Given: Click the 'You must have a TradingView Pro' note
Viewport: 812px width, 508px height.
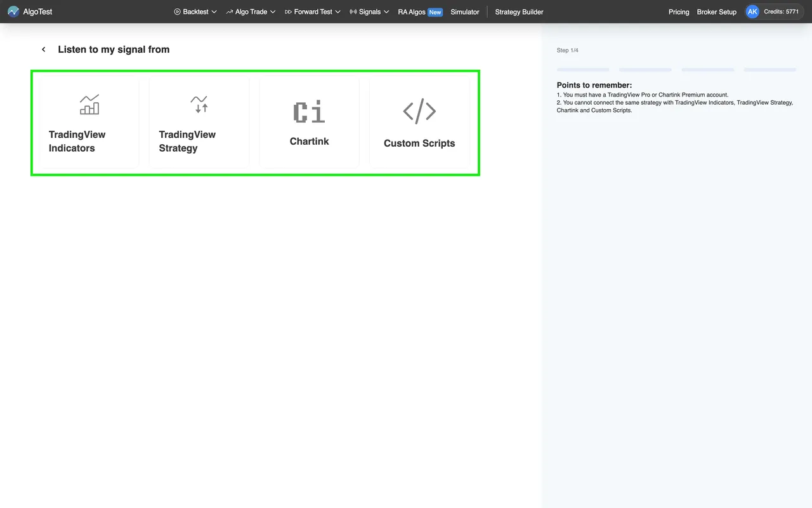Looking at the screenshot, I should pos(643,95).
